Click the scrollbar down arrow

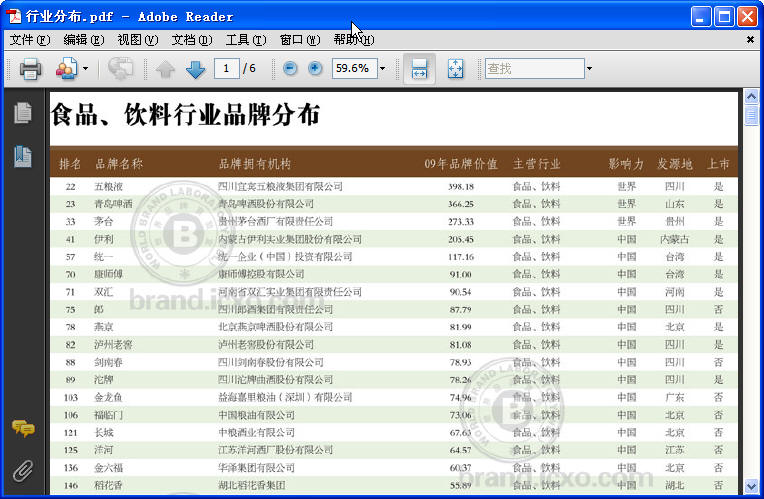tap(751, 485)
